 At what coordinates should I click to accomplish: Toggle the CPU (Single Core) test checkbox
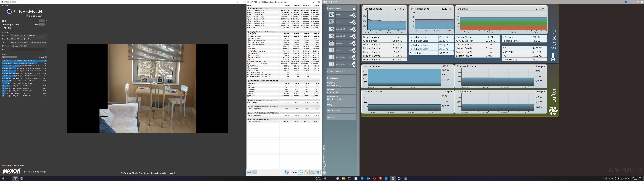point(46,25)
